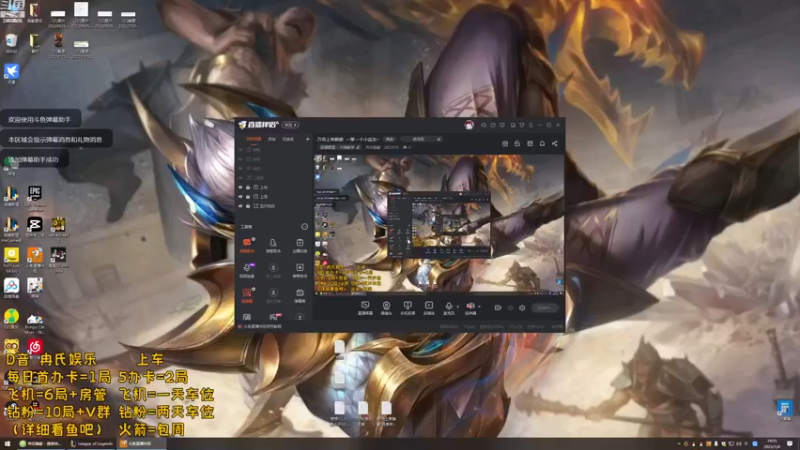Click the share icon above preview
This screenshot has height=450, width=800.
click(555, 143)
